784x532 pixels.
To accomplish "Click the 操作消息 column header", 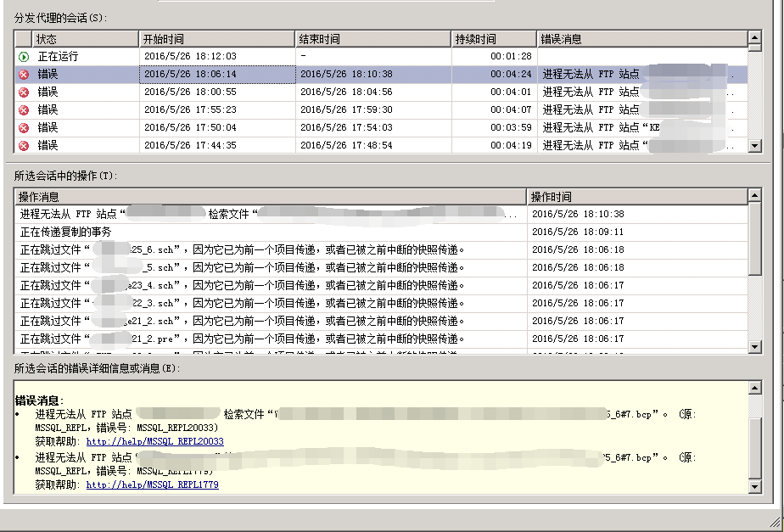I will point(271,197).
